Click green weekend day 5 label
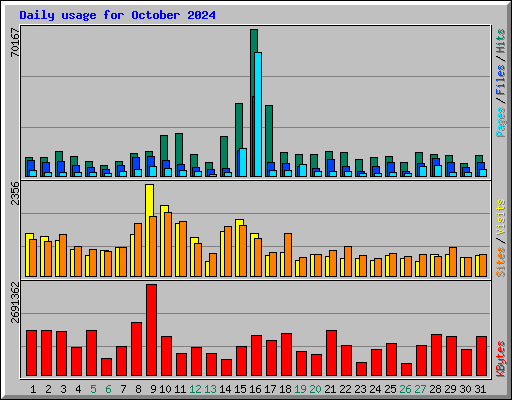512x400 pixels. point(93,389)
